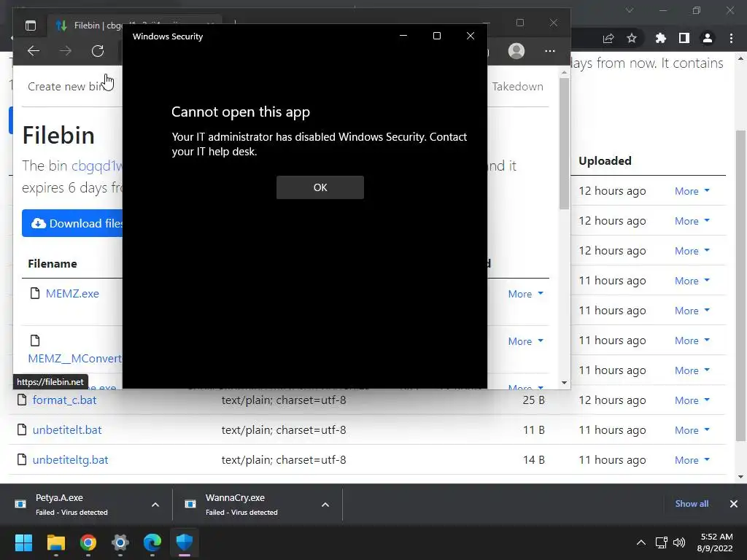Close the downloads bar
The image size is (747, 560).
734,504
